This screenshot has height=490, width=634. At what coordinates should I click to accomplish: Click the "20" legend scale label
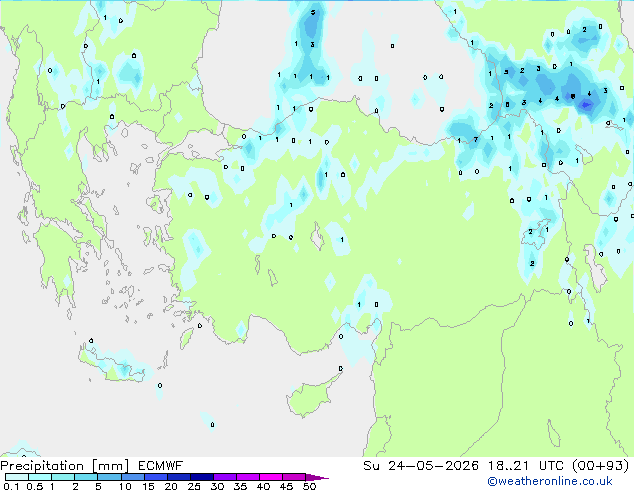tap(171, 486)
